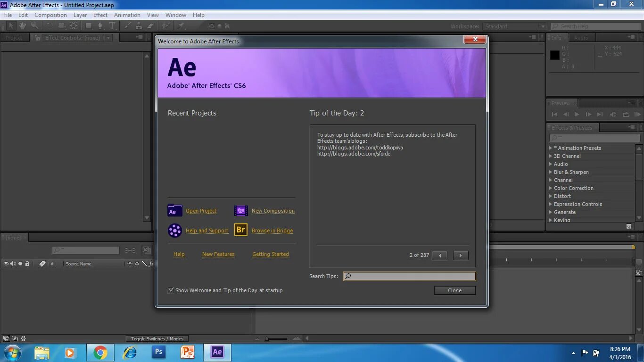Select the Horizontal Type tool
The height and width of the screenshot is (362, 644).
tap(112, 26)
